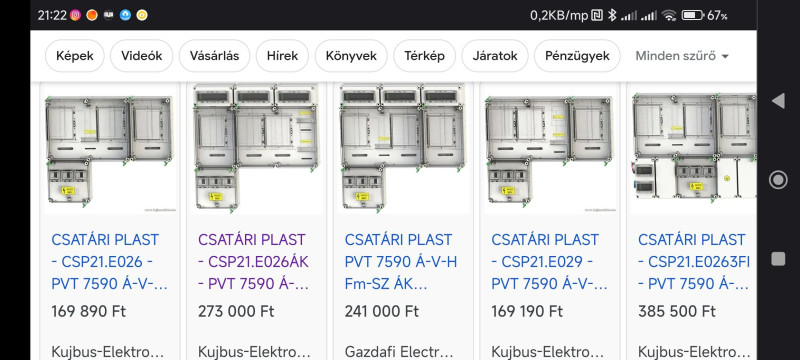Switch to the Pénzügyek filter

pos(577,56)
